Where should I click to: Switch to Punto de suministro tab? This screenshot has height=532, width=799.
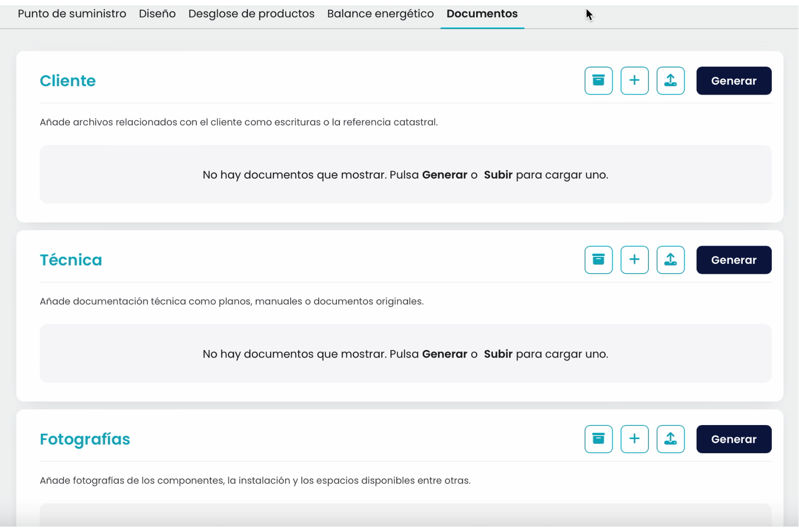[72, 14]
